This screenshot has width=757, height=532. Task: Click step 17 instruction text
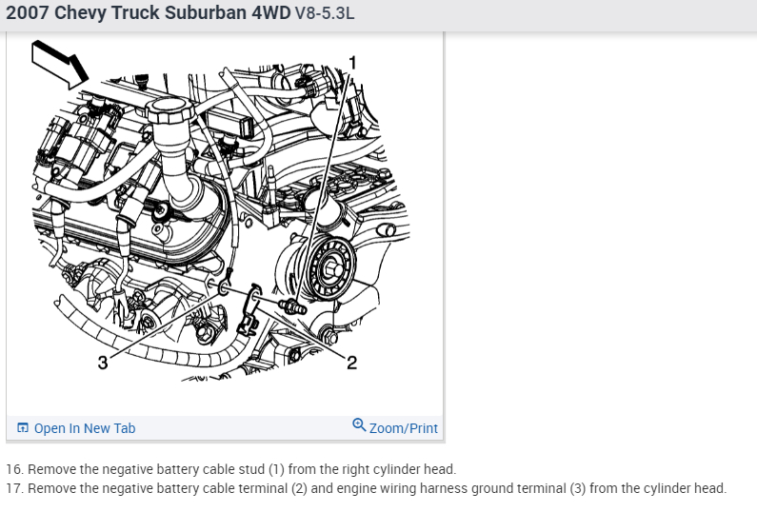point(366,488)
